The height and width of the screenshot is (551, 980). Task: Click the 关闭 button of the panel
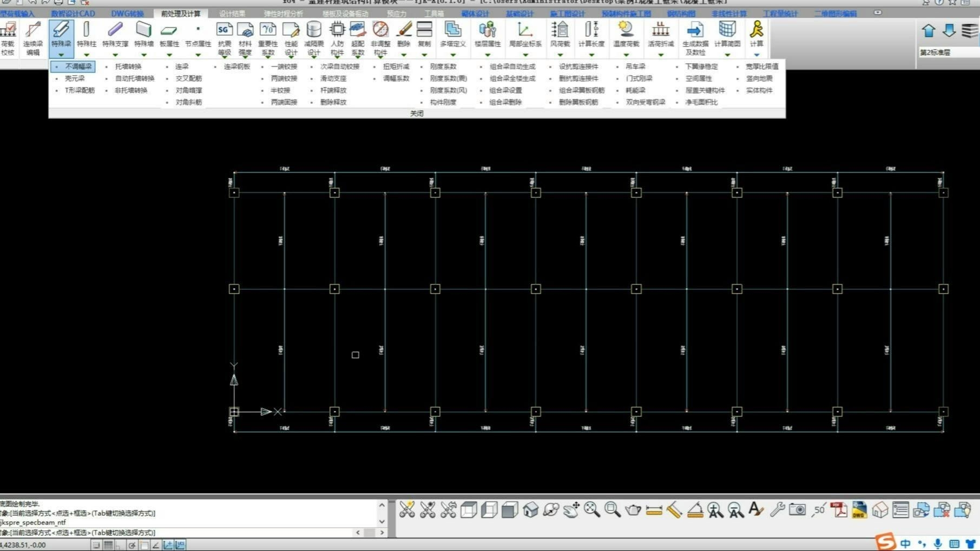pyautogui.click(x=417, y=114)
